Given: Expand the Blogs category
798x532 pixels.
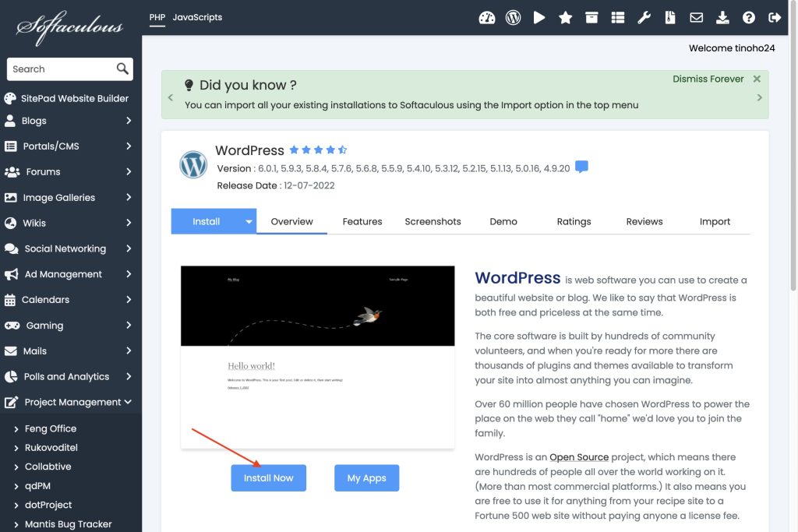Looking at the screenshot, I should tap(68, 121).
